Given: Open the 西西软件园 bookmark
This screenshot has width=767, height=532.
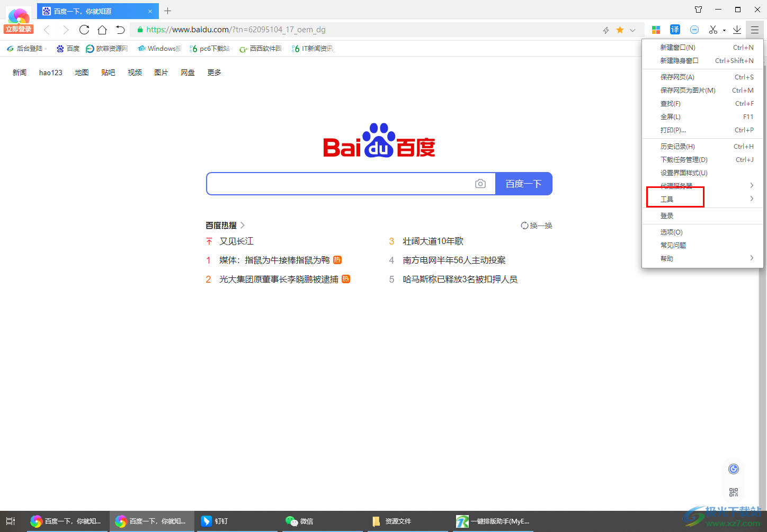Looking at the screenshot, I should tap(261, 49).
